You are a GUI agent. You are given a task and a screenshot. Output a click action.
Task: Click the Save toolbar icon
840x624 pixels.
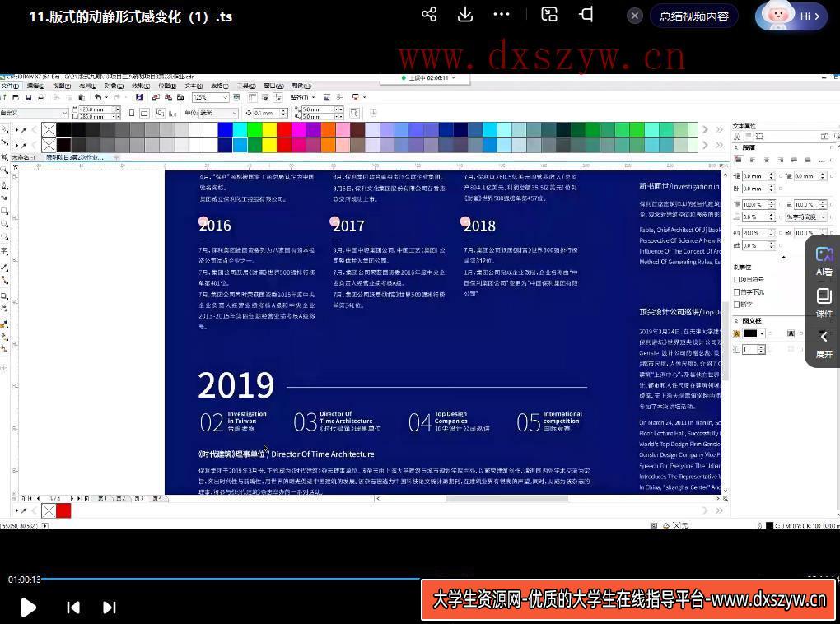[28, 97]
